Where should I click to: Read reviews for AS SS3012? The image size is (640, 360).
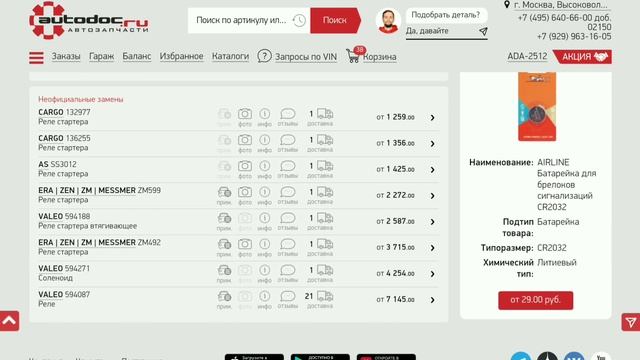point(288,169)
